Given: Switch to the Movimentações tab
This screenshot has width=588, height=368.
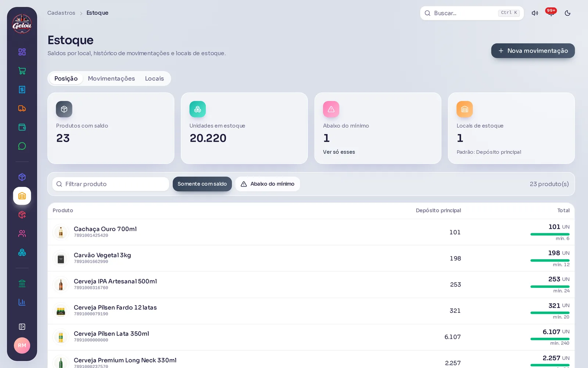Looking at the screenshot, I should 111,78.
